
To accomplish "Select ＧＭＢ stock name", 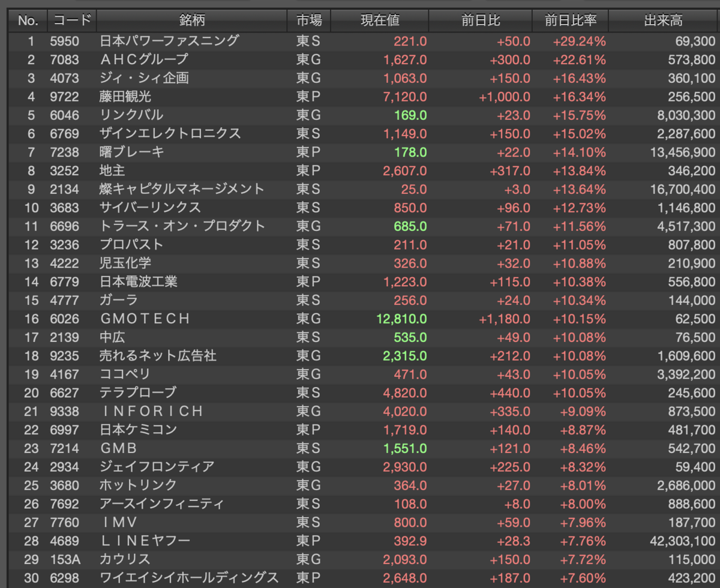I will pyautogui.click(x=119, y=448).
